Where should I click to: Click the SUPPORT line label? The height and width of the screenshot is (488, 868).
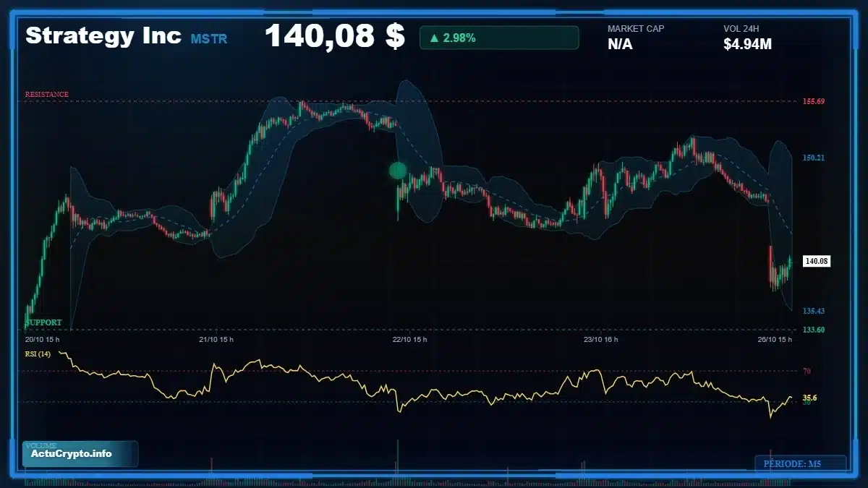[x=43, y=322]
